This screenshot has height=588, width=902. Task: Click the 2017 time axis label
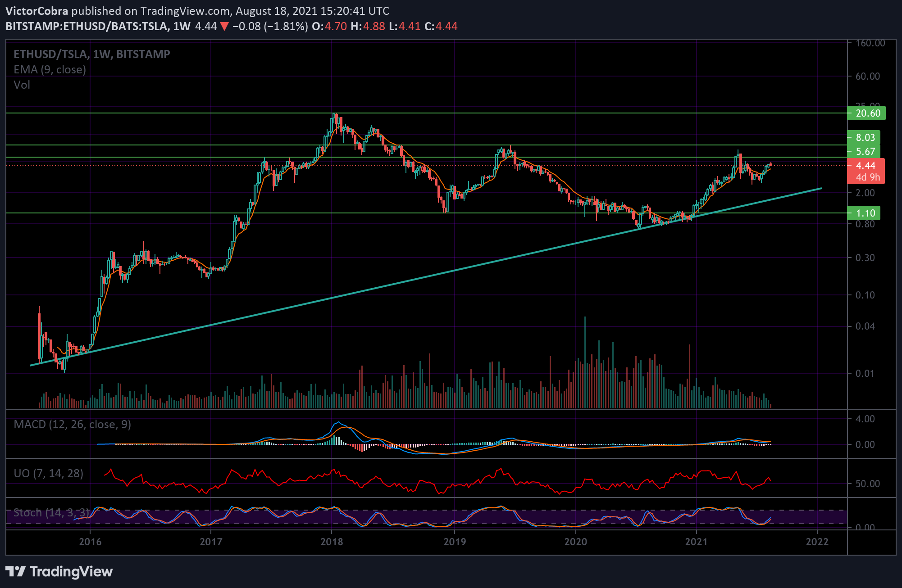(x=211, y=542)
